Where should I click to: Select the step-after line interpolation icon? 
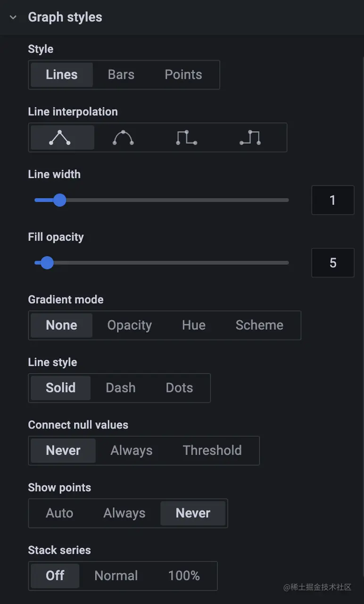pyautogui.click(x=250, y=137)
